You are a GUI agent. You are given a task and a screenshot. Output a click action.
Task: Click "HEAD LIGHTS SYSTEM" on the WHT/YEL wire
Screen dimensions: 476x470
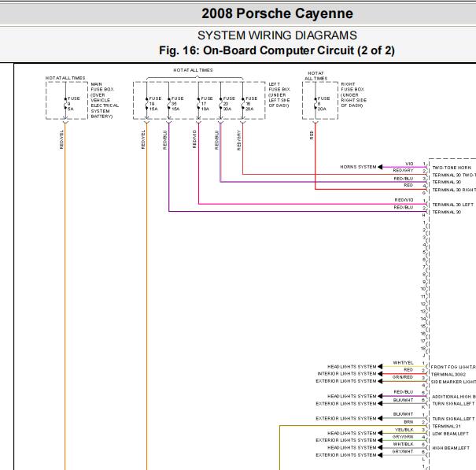pos(352,367)
